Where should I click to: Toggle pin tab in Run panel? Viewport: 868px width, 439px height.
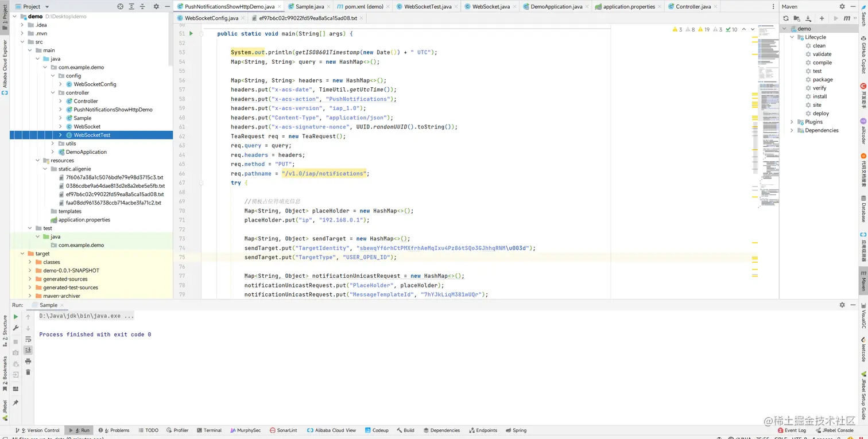[x=15, y=403]
